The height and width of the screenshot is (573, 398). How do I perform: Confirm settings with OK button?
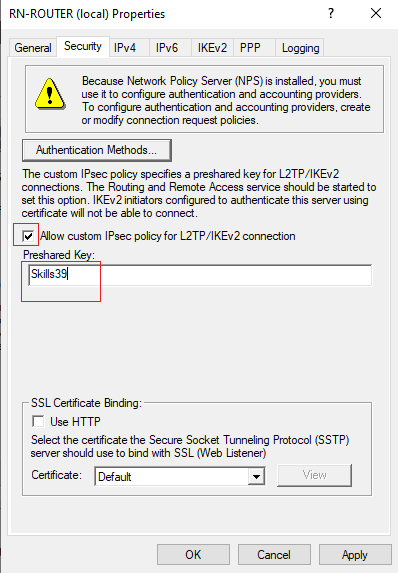coord(193,554)
